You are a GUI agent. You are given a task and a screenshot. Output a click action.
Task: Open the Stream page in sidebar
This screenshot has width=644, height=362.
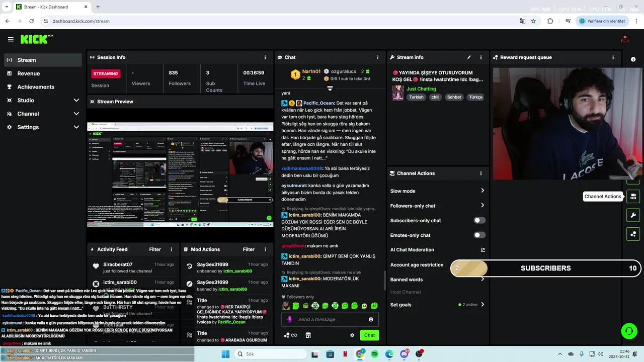coord(43,60)
